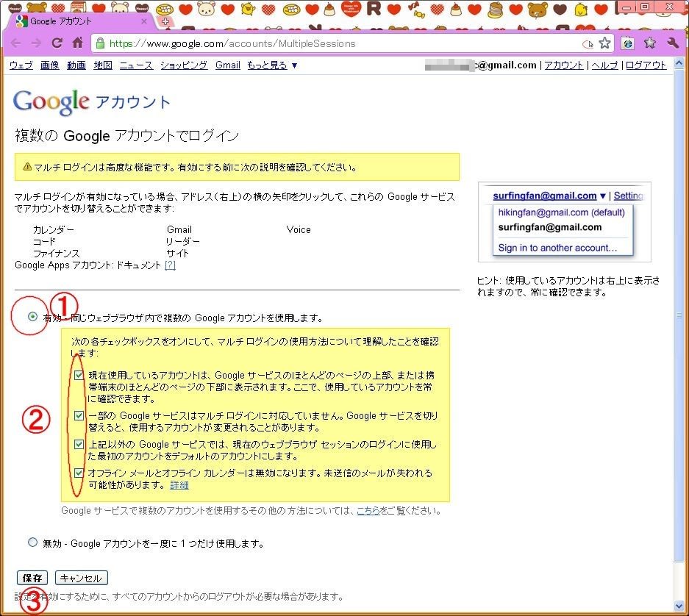Expand the もっと見る dropdown menu
Viewport: 689px width, 616px height.
coord(272,65)
